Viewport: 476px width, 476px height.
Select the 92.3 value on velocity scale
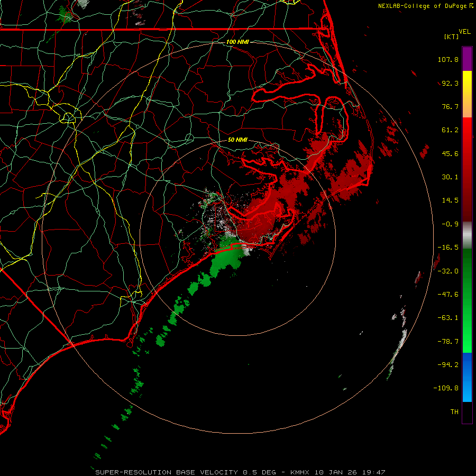click(450, 83)
